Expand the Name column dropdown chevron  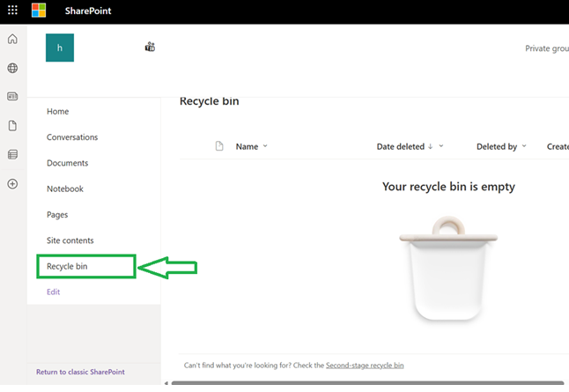pyautogui.click(x=265, y=146)
